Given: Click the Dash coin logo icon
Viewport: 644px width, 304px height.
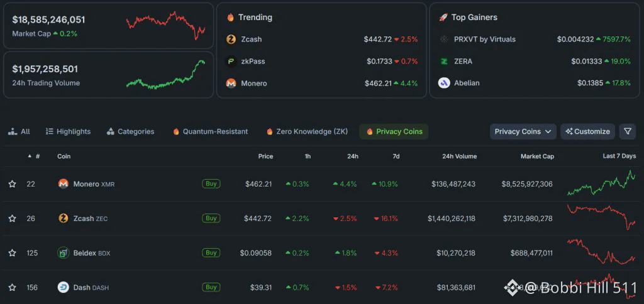Looking at the screenshot, I should [63, 288].
